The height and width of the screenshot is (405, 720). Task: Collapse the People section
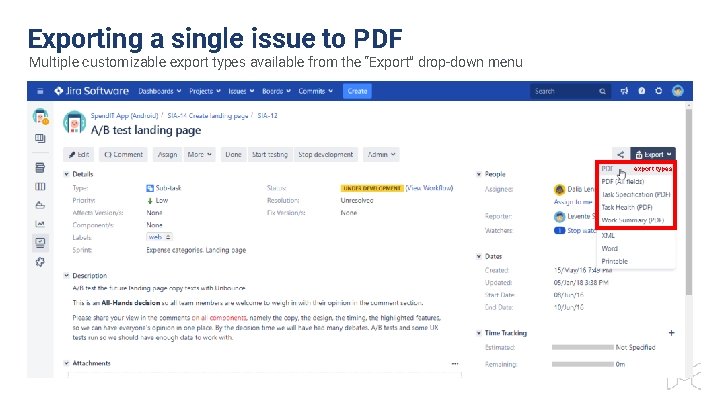click(479, 174)
